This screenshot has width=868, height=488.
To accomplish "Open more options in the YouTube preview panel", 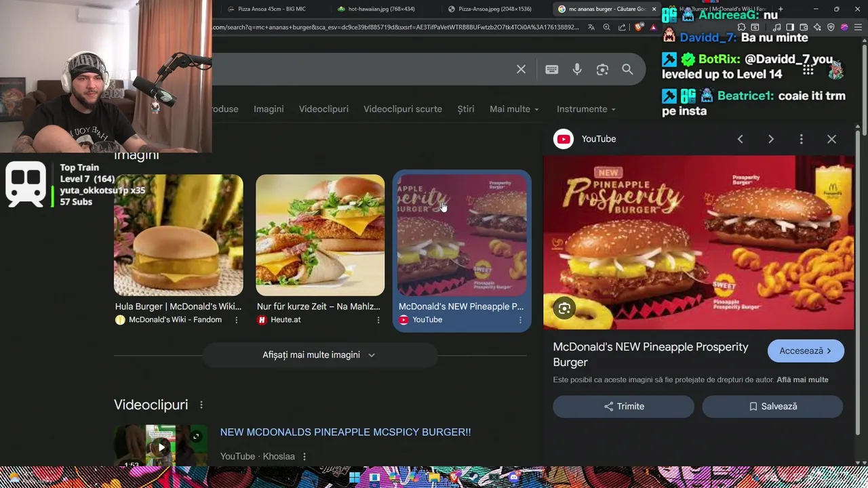I will pos(802,139).
